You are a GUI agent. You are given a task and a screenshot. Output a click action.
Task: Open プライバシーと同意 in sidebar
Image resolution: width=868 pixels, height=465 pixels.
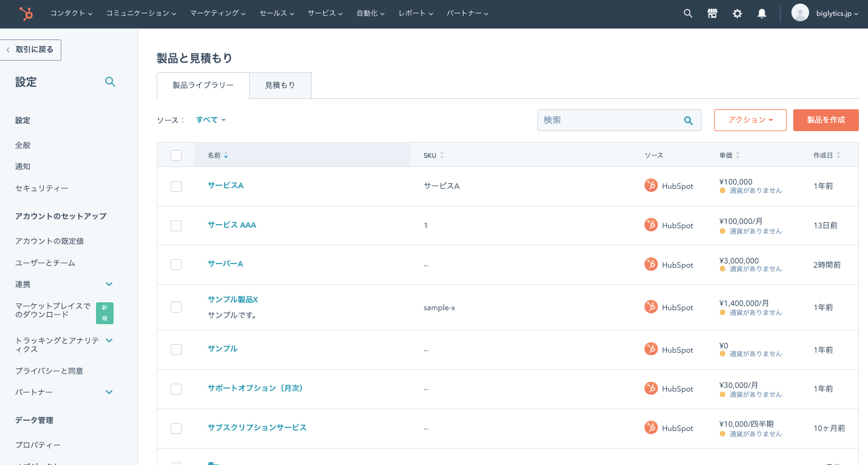pyautogui.click(x=49, y=371)
